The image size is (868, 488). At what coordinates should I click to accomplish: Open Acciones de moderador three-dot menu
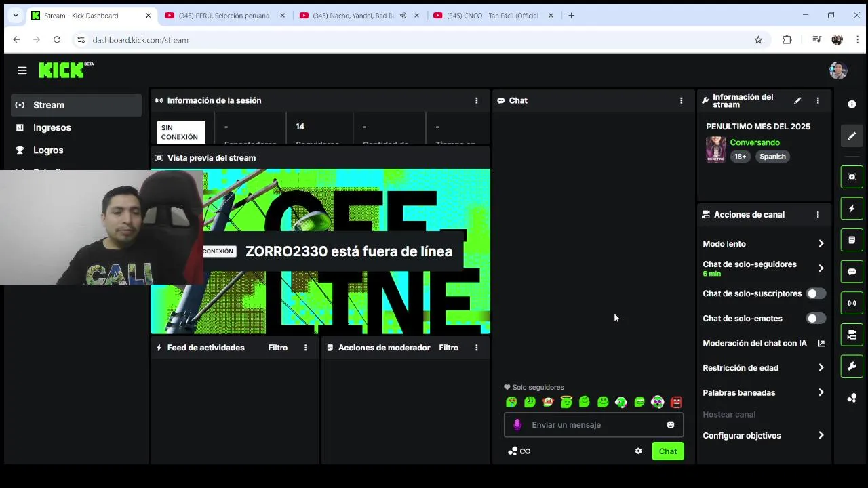click(x=476, y=348)
